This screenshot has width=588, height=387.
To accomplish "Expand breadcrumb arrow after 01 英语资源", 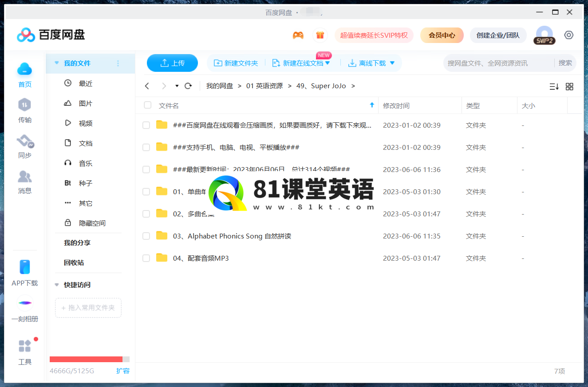I will point(290,86).
